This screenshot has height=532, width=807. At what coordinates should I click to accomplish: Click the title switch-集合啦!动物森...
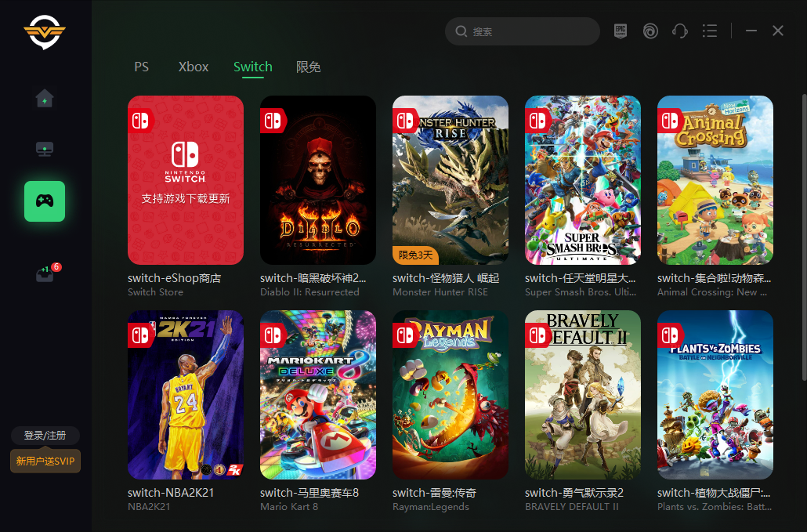click(x=714, y=278)
